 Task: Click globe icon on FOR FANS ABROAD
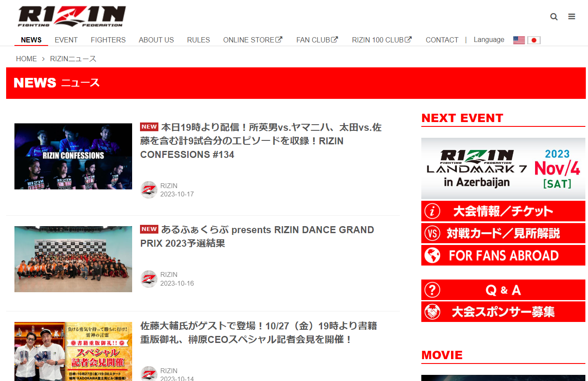pos(432,255)
